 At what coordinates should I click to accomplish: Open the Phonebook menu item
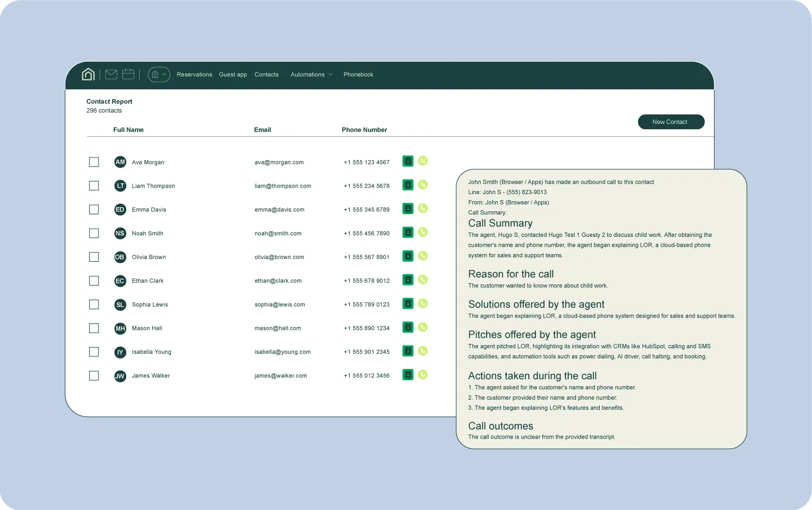358,75
